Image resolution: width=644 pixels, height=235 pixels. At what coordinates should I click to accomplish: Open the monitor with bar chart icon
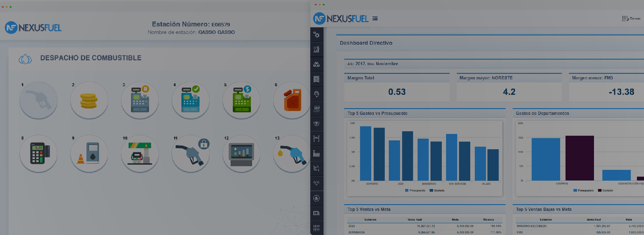pos(241,154)
